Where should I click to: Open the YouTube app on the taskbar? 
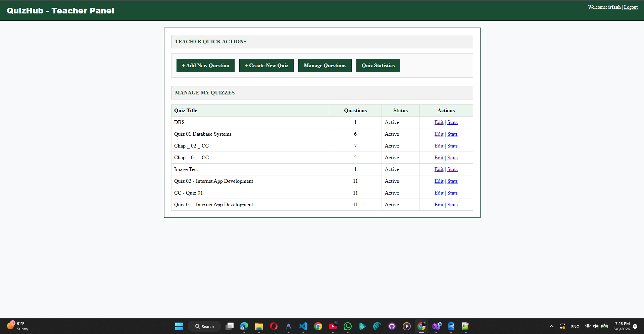pyautogui.click(x=333, y=326)
